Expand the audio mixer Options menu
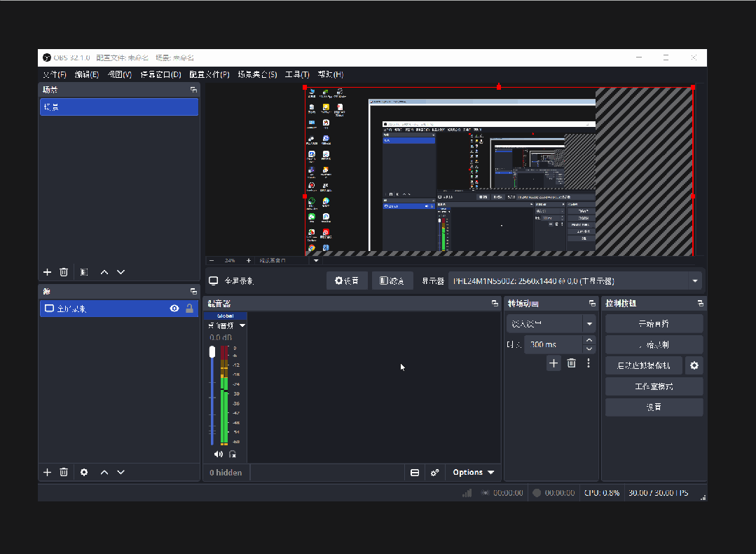This screenshot has height=554, width=756. [474, 473]
